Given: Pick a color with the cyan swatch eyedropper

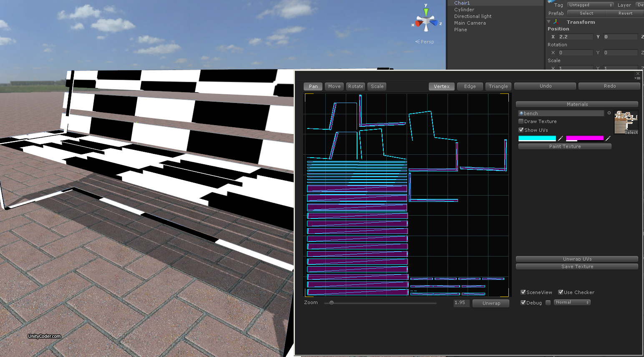Looking at the screenshot, I should 560,138.
